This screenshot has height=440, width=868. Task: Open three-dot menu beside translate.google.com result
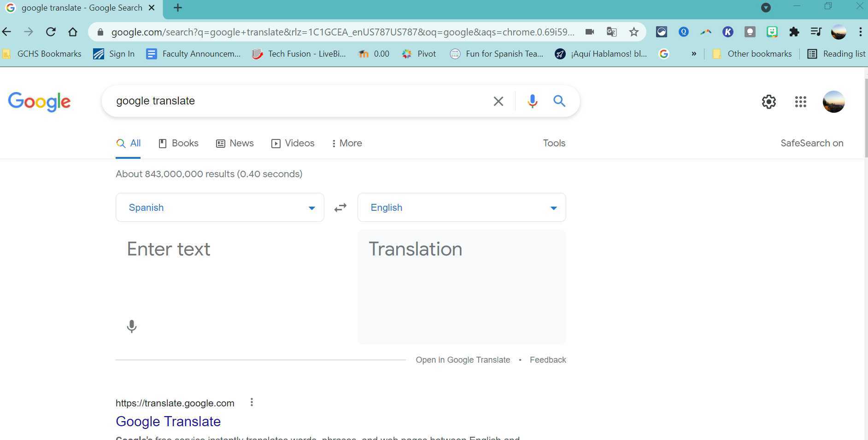click(x=252, y=402)
